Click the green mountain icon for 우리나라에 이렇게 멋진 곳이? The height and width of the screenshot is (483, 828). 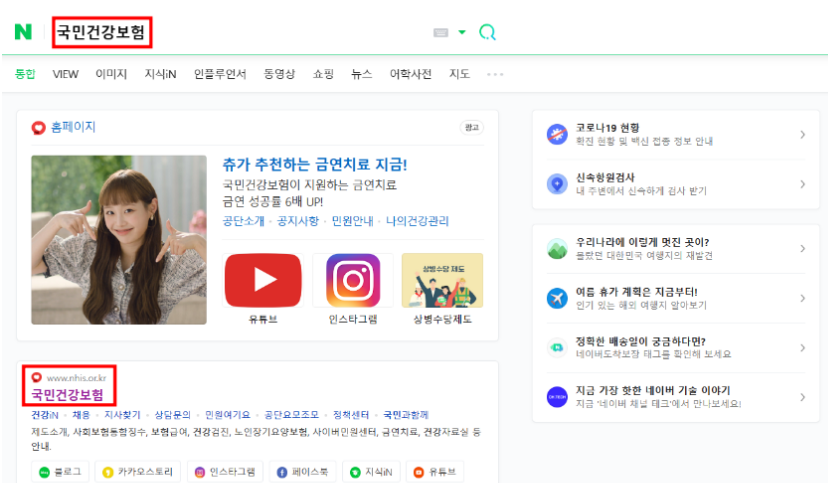pyautogui.click(x=557, y=249)
